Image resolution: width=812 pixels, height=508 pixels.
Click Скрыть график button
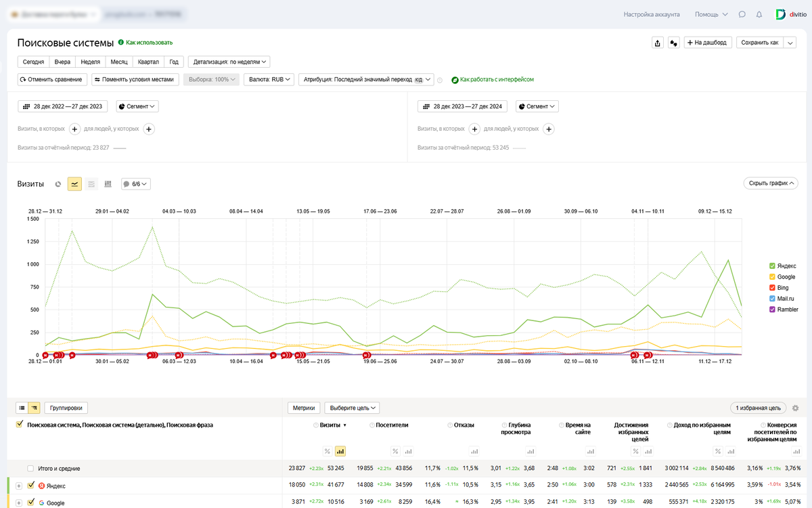(x=770, y=183)
